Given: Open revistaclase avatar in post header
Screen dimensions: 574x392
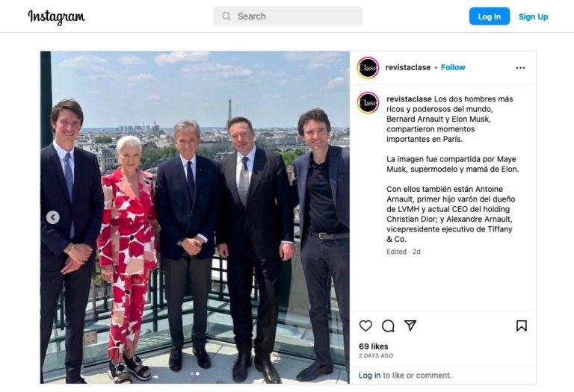Looking at the screenshot, I should (x=368, y=68).
